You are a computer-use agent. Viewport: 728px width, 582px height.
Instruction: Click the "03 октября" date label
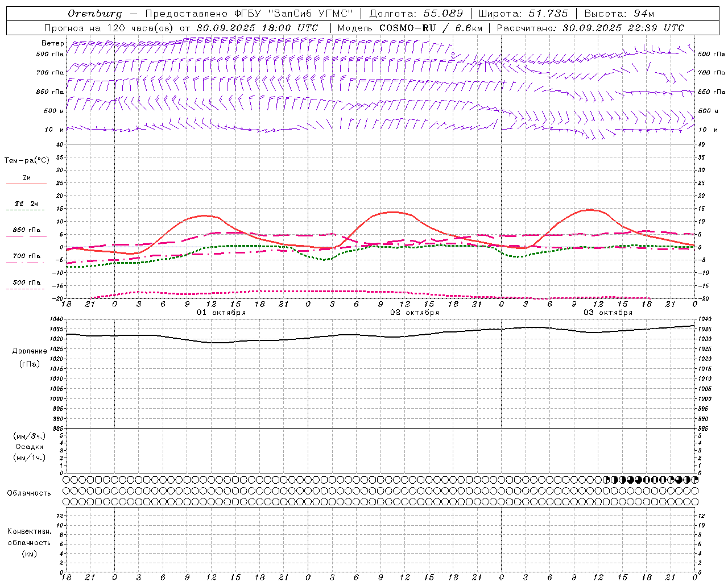click(608, 313)
